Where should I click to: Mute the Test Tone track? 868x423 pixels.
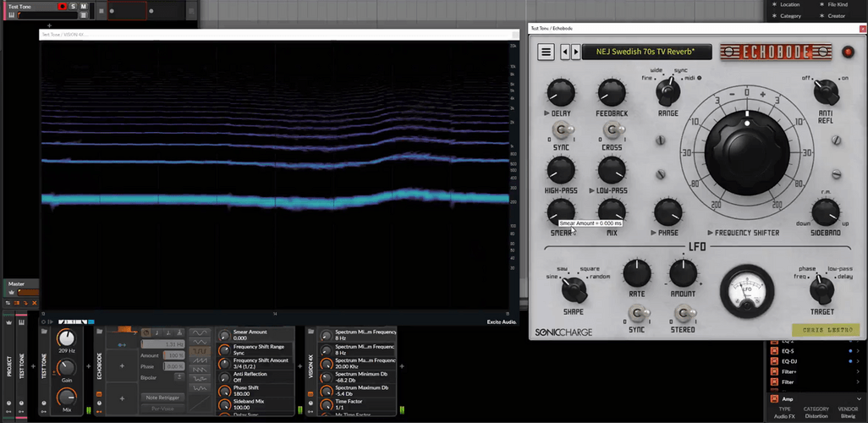84,6
